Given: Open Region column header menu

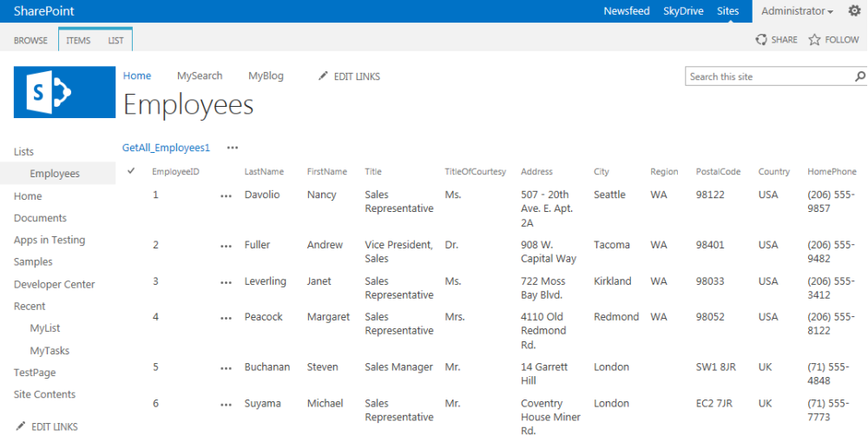Looking at the screenshot, I should [x=664, y=172].
